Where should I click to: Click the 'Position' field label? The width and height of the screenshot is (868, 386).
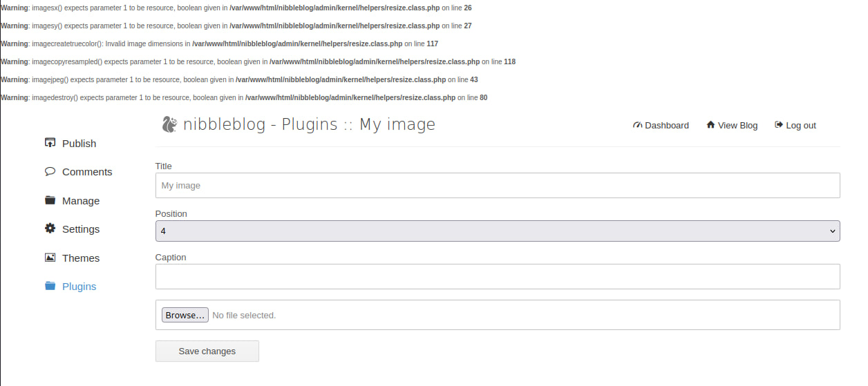(171, 214)
